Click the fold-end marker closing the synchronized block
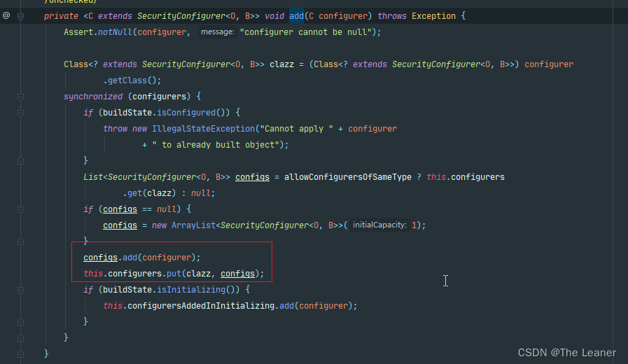 [x=20, y=338]
